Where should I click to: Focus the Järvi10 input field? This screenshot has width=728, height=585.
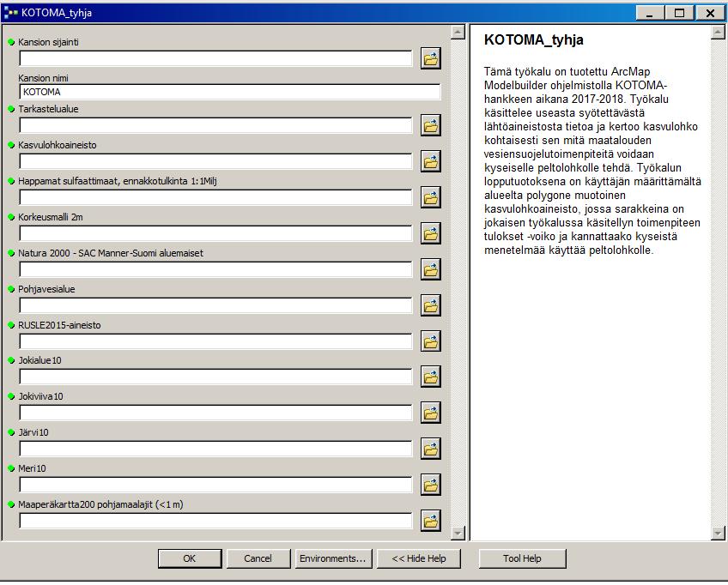(215, 449)
